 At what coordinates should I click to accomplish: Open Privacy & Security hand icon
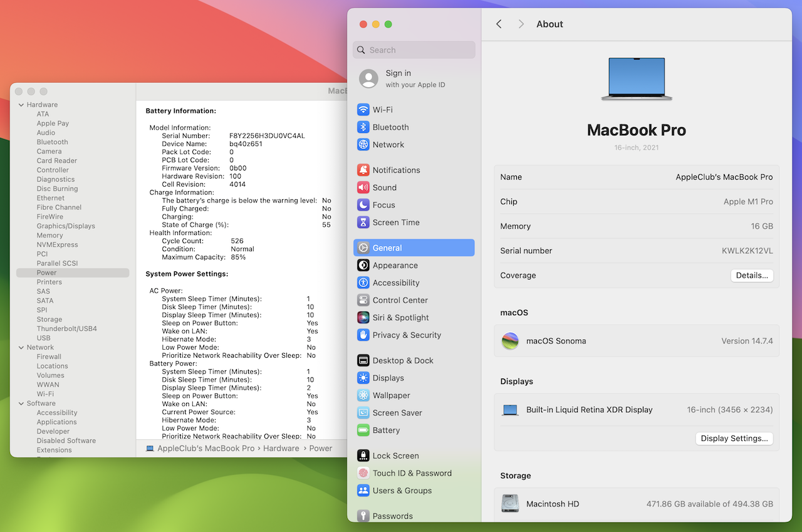[363, 335]
